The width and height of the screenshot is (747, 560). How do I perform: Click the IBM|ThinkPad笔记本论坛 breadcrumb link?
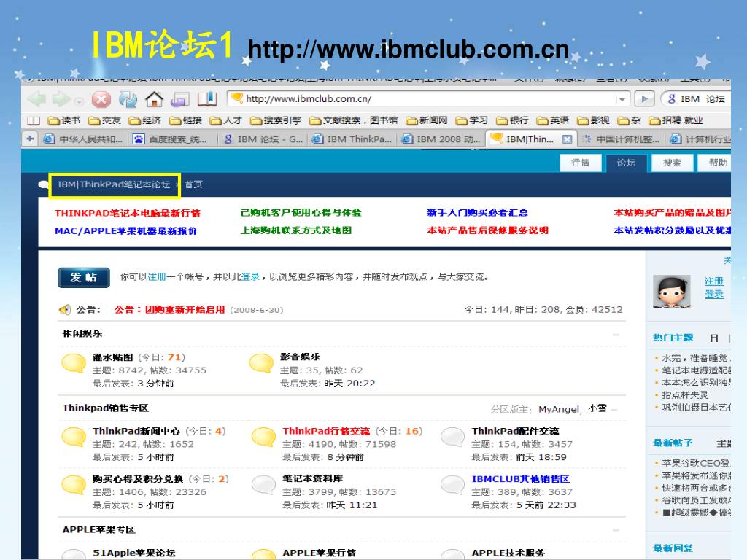tap(114, 184)
